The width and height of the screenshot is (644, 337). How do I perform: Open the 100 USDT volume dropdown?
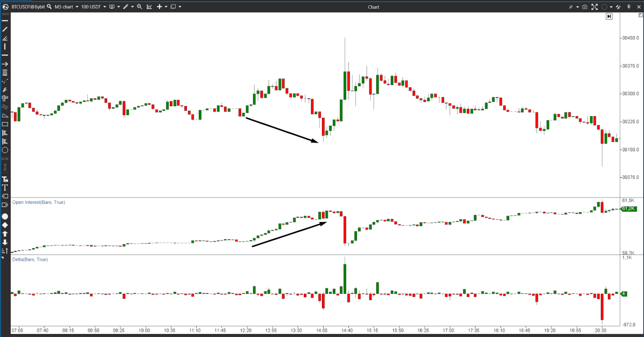[x=94, y=7]
